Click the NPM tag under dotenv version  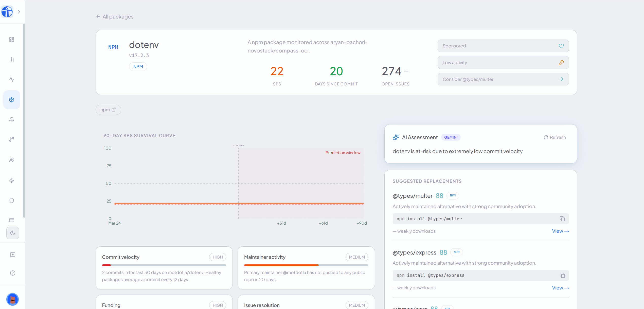tap(138, 67)
